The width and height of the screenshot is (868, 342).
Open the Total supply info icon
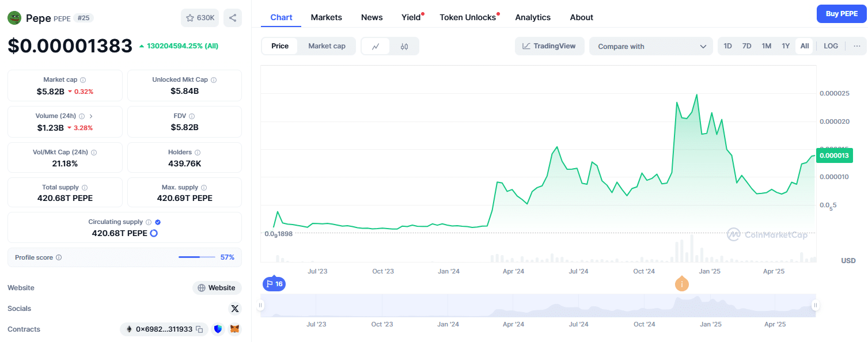pyautogui.click(x=85, y=188)
